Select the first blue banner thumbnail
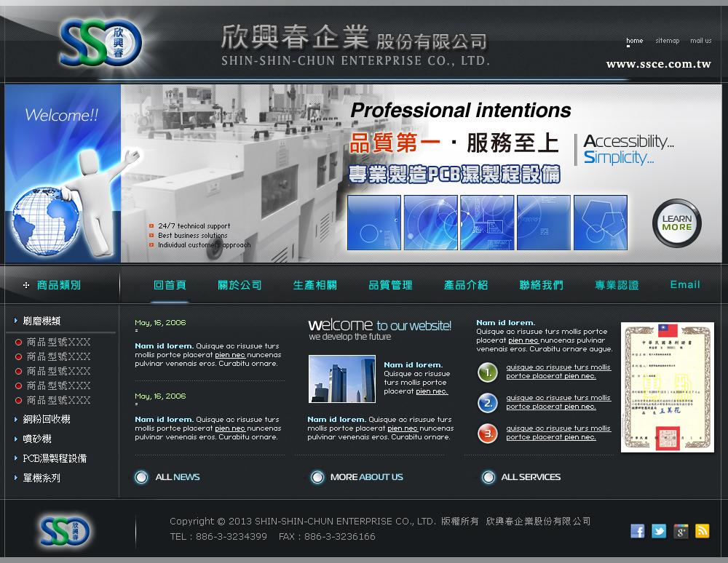Image resolution: width=728 pixels, height=563 pixels. [x=374, y=223]
